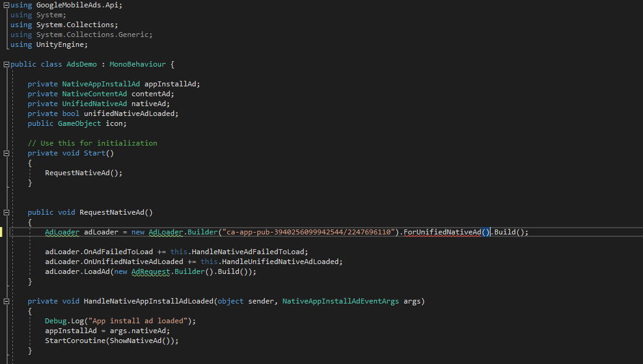Click the AdRequest type in LoadAd call
643x364 pixels.
pos(149,271)
